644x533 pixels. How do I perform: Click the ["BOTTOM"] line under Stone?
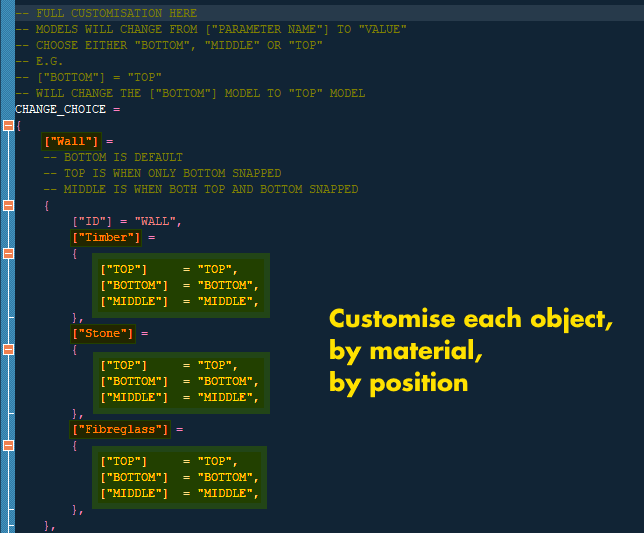pyautogui.click(x=179, y=381)
